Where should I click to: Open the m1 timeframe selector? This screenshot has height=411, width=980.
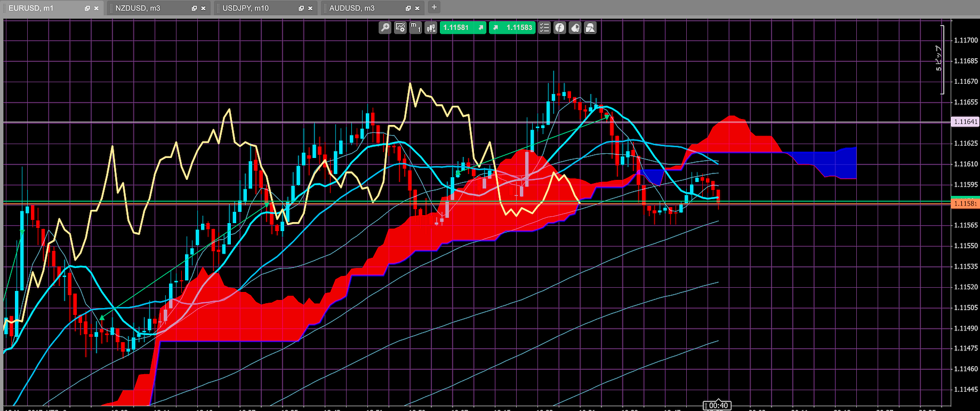click(x=416, y=28)
